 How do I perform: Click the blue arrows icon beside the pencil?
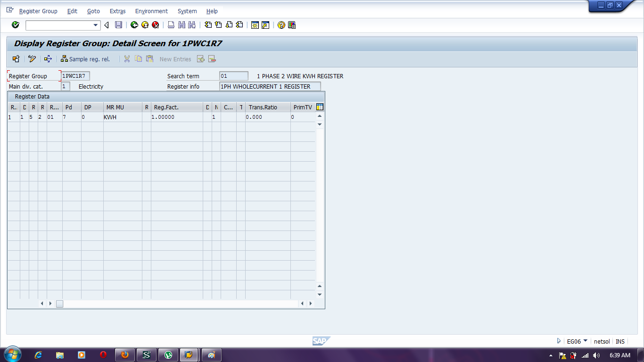tap(48, 59)
